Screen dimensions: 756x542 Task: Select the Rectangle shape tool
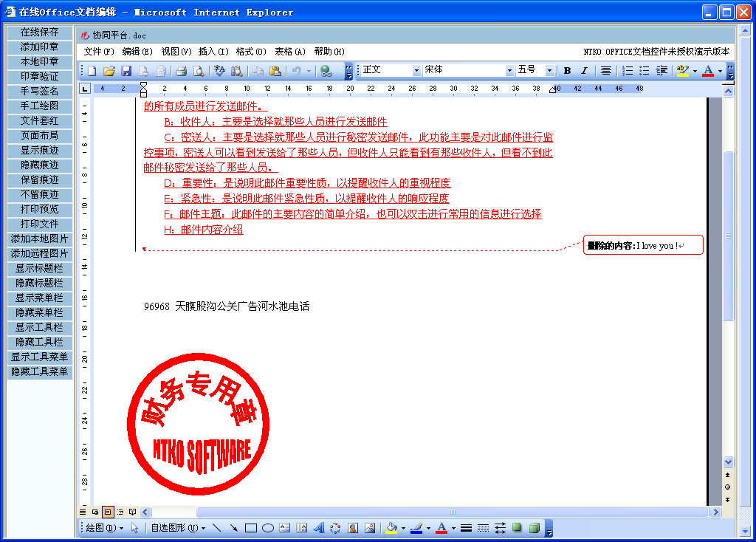251,528
